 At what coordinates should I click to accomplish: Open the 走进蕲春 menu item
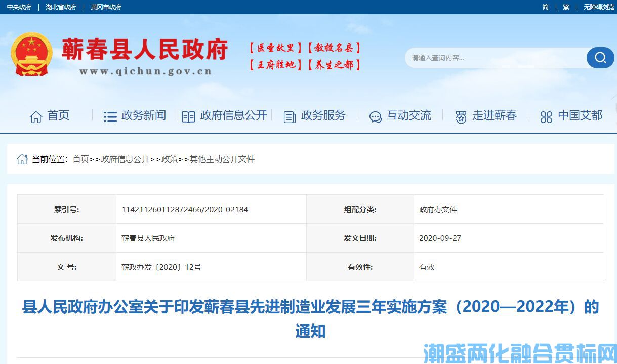point(495,115)
